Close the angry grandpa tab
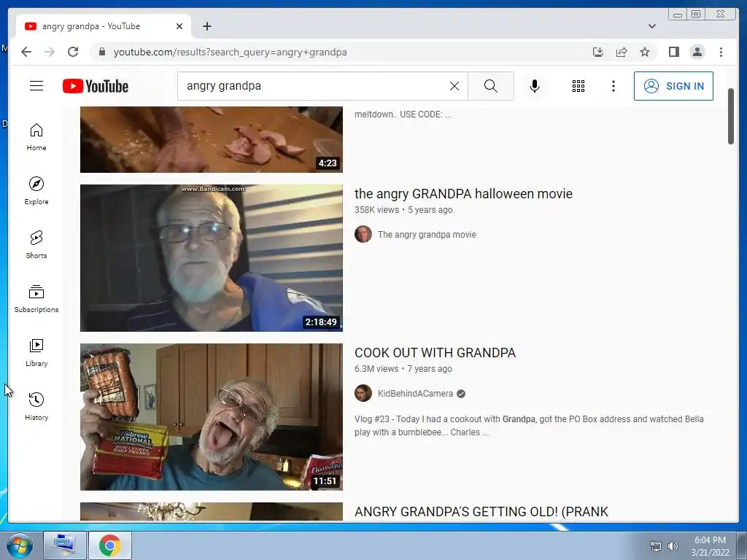The width and height of the screenshot is (747, 560). click(x=179, y=26)
